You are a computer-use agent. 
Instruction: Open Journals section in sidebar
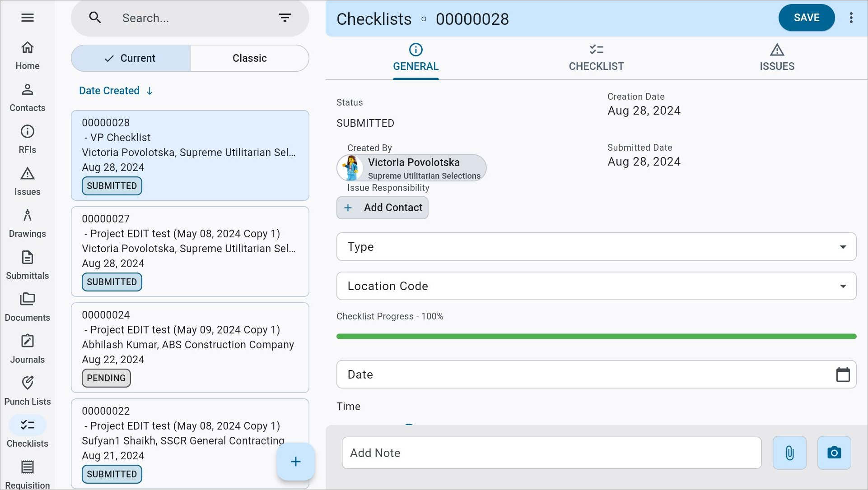(x=27, y=348)
